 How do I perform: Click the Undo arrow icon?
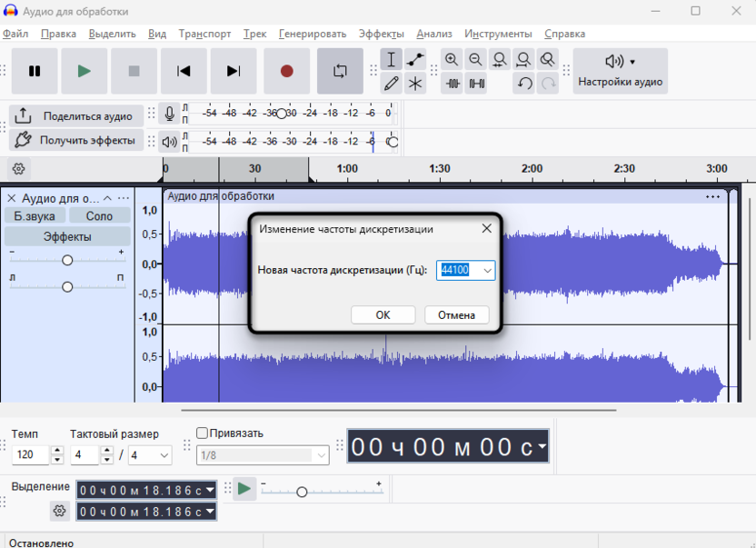pyautogui.click(x=524, y=84)
